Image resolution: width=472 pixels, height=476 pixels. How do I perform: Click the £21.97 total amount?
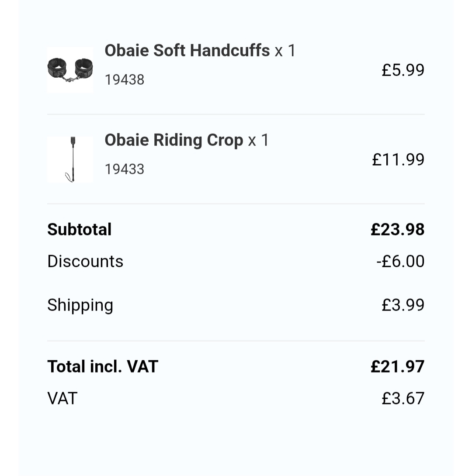pos(397,366)
